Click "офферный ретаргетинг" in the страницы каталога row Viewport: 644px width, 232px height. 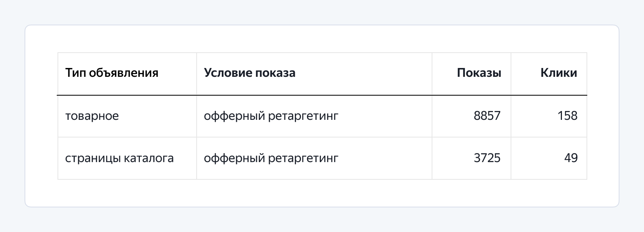tap(271, 158)
